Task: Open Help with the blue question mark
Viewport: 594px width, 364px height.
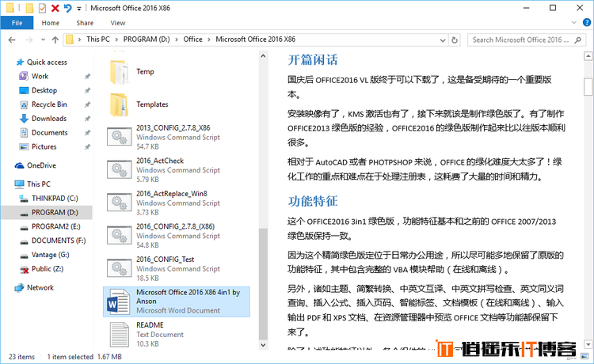Action: point(586,23)
